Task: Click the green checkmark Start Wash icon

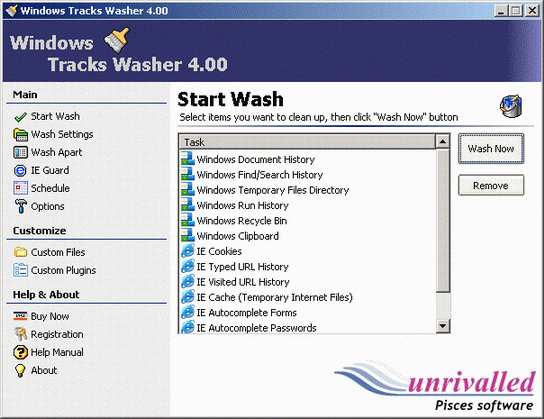Action: coord(20,117)
